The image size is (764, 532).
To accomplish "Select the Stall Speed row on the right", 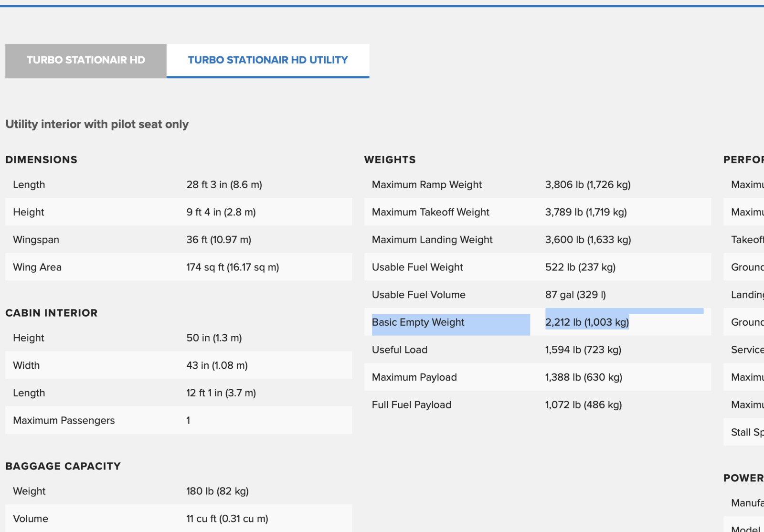I will [x=745, y=432].
